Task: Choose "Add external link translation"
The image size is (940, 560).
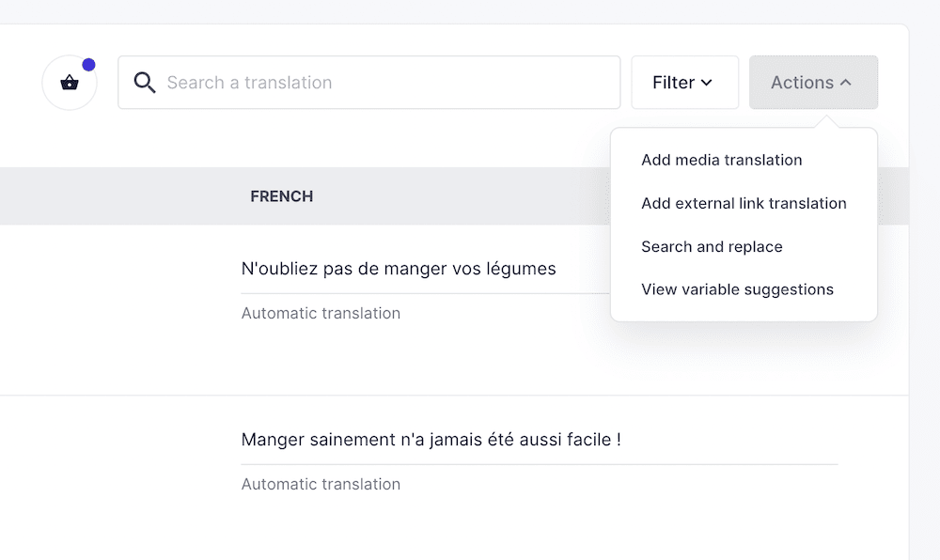Action: (x=744, y=203)
